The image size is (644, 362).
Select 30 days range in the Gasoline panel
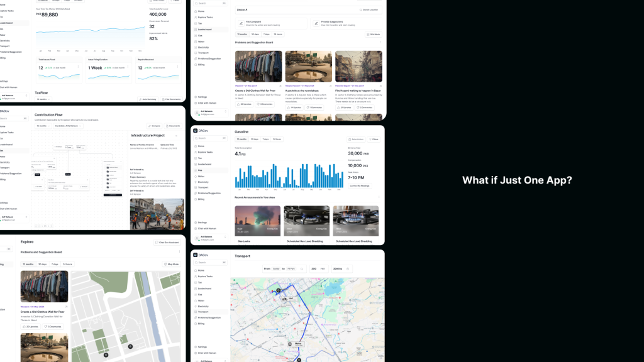point(255,139)
